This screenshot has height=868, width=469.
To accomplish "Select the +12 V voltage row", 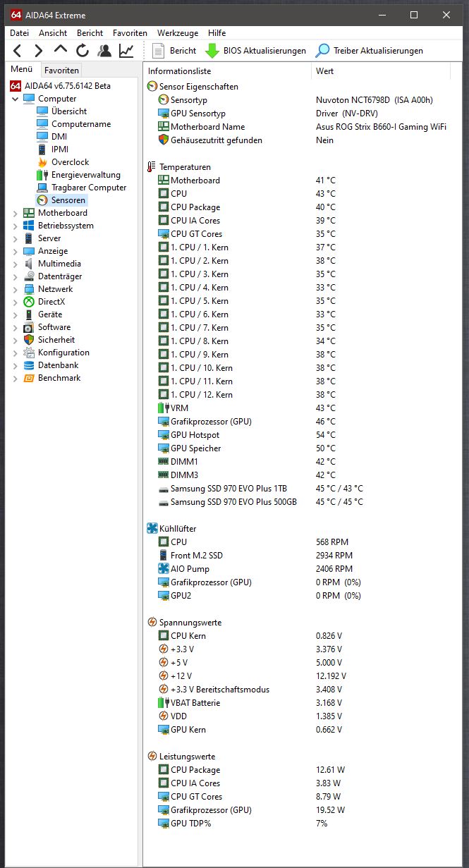I will coord(297,676).
